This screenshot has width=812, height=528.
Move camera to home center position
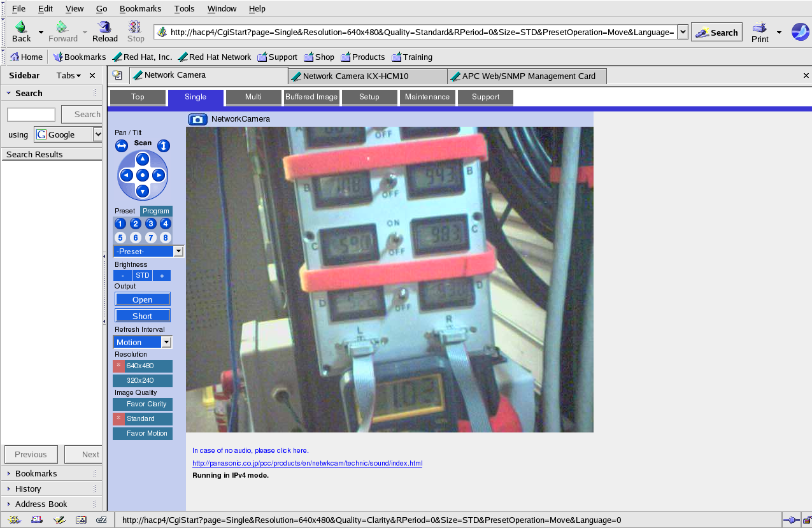[143, 175]
